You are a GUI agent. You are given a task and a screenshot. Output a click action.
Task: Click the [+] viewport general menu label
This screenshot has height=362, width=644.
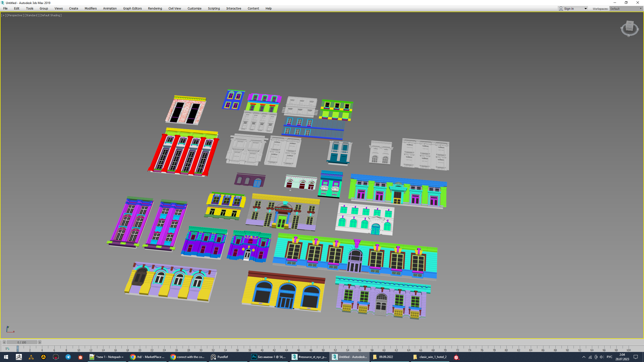4,15
